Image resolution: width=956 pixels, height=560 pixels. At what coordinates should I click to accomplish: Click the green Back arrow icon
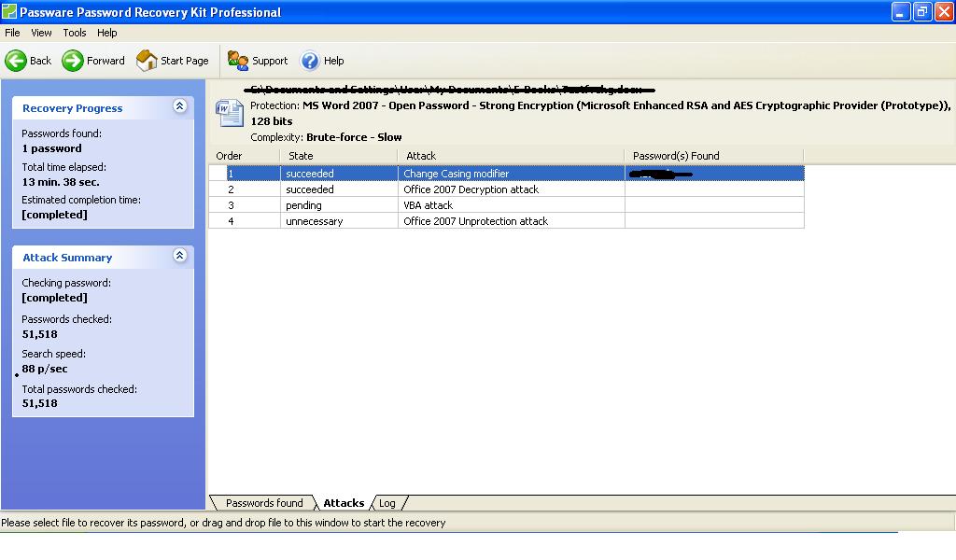16,61
